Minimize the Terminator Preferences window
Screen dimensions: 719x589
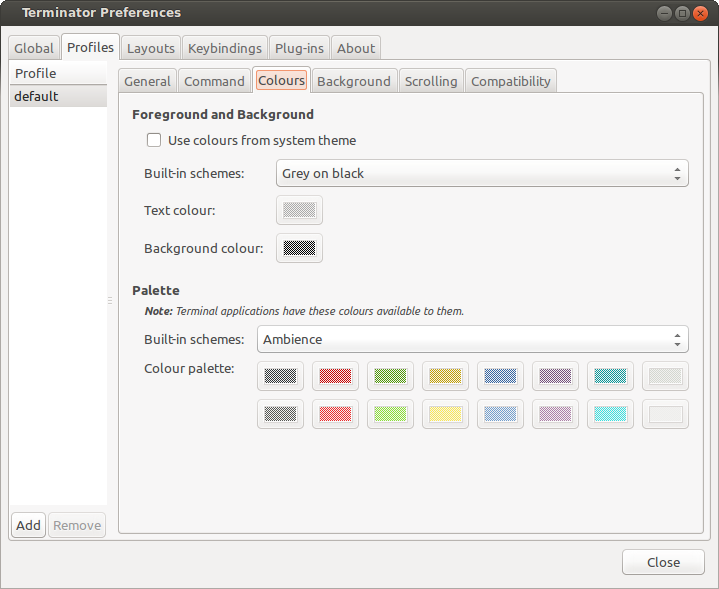point(664,13)
